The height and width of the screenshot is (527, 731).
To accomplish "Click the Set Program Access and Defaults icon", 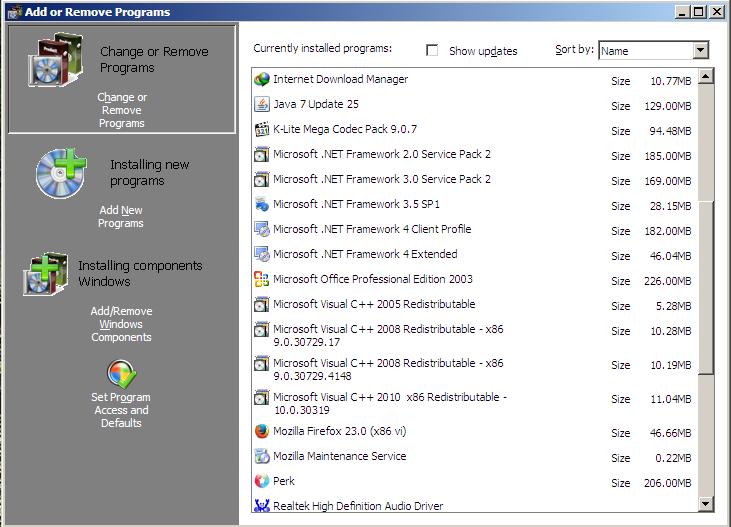I will (121, 374).
